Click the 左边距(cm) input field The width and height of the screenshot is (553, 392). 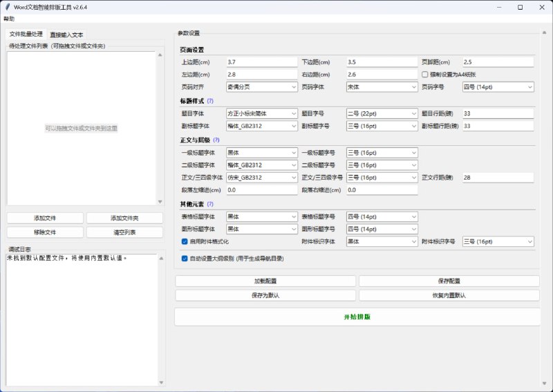[x=262, y=75]
